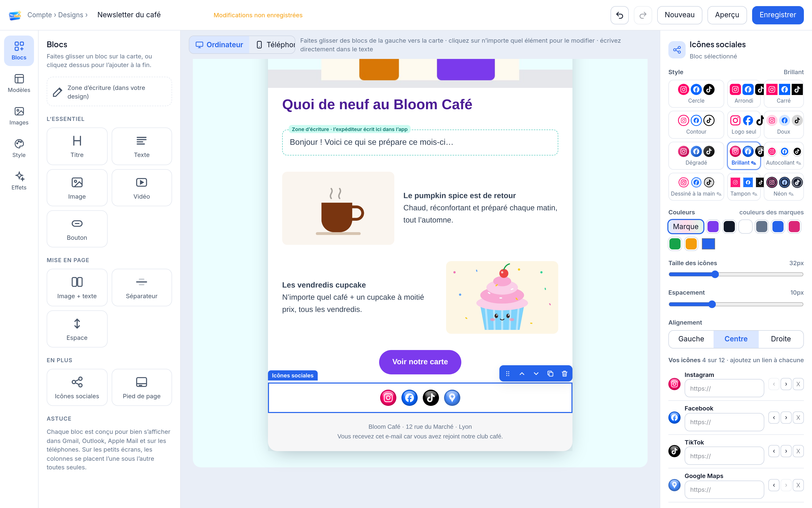Remove the TikTok icon with X
Screen dimensions: 812x508
(798, 451)
